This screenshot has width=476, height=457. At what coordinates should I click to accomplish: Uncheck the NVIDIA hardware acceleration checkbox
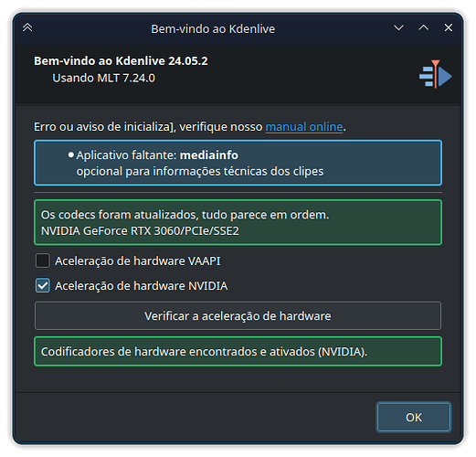click(x=42, y=285)
